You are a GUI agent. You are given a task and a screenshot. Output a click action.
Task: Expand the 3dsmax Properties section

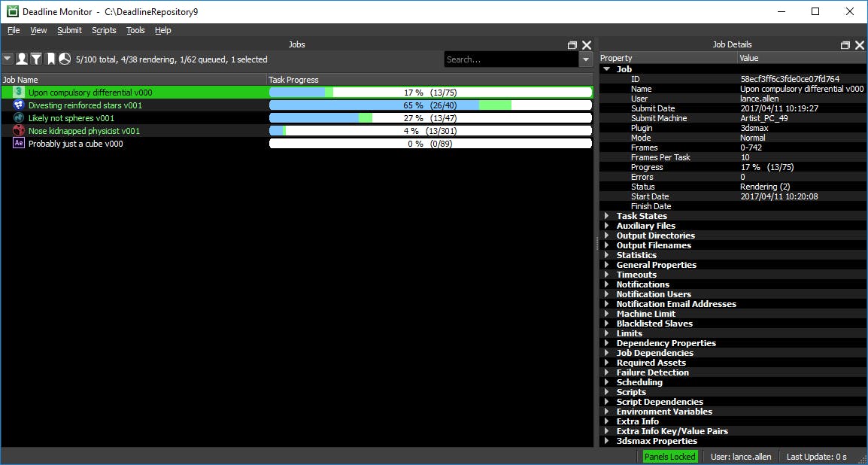[x=607, y=441]
